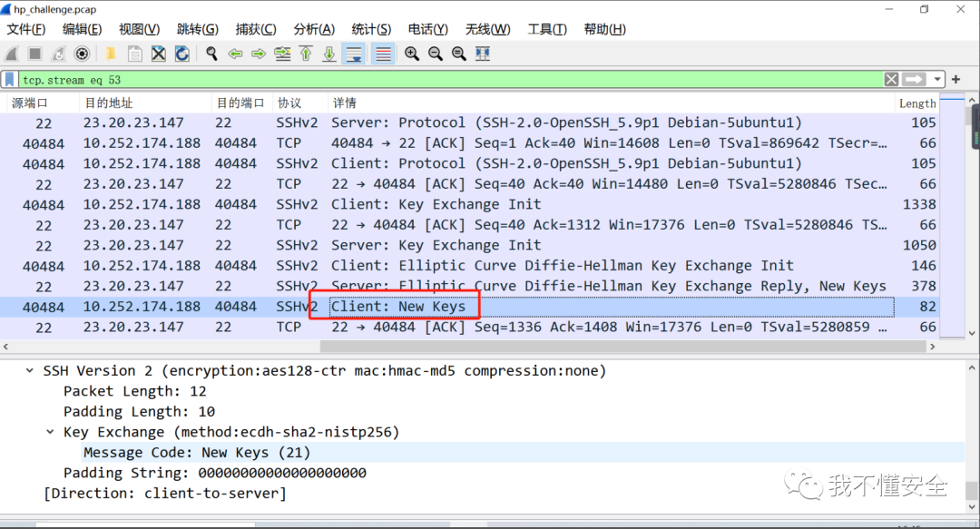Sort by 目的端口 column header
The height and width of the screenshot is (529, 980).
[x=240, y=103]
